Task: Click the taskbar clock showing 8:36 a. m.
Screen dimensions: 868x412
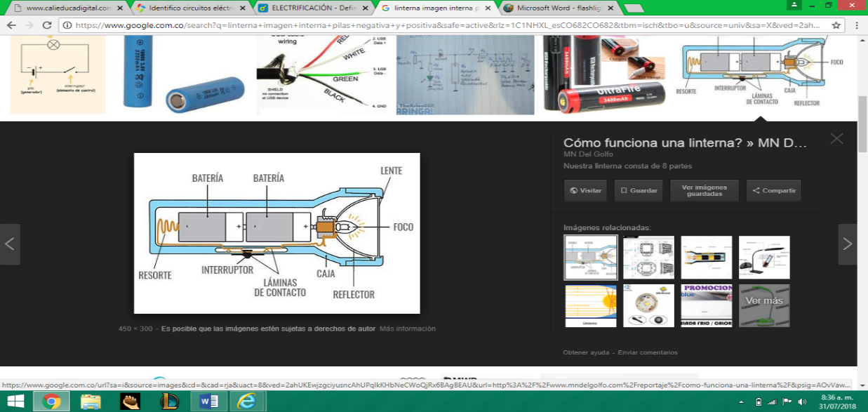Action: 839,401
